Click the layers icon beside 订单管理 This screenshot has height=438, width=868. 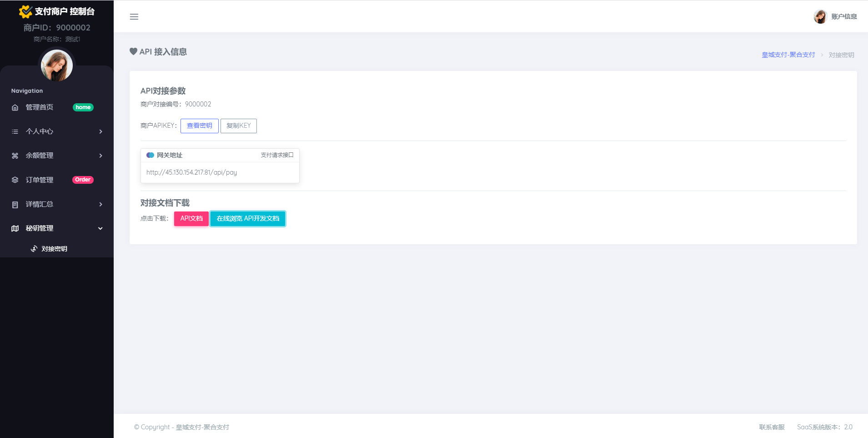pyautogui.click(x=15, y=180)
